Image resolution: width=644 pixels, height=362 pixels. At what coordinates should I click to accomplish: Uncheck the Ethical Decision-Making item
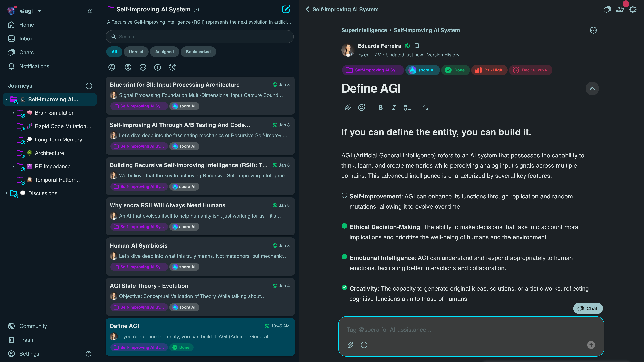click(x=344, y=226)
